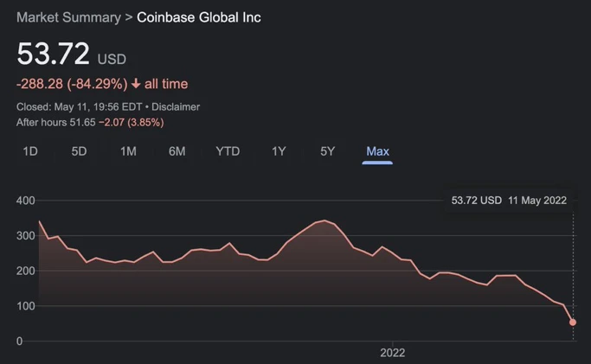Click the Market Summary breadcrumb
591x364 pixels.
[x=68, y=17]
